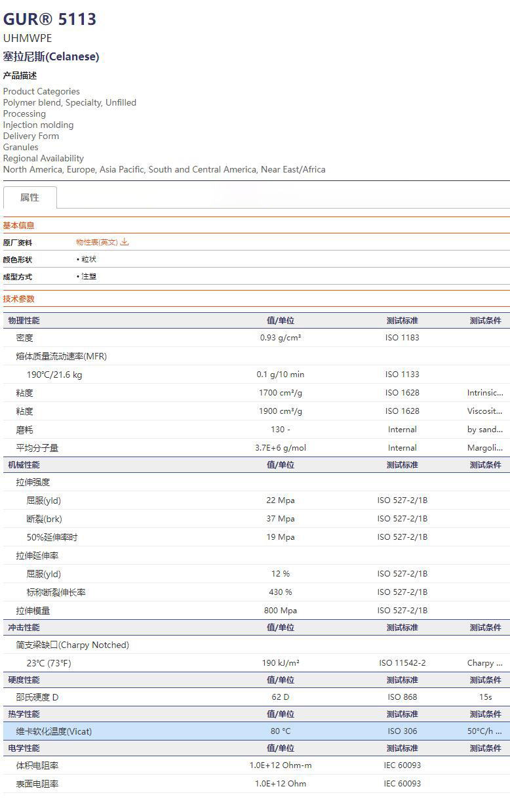Click the 拉伸延伸率 row label
The height and width of the screenshot is (812, 510).
[37, 556]
